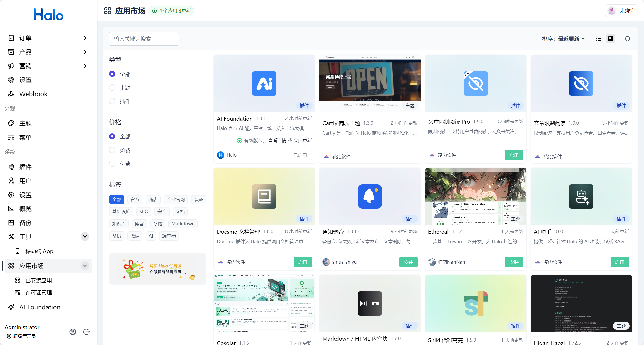The width and height of the screenshot is (644, 345).
Task: Click the logout icon at sidebar bottom
Action: [87, 332]
